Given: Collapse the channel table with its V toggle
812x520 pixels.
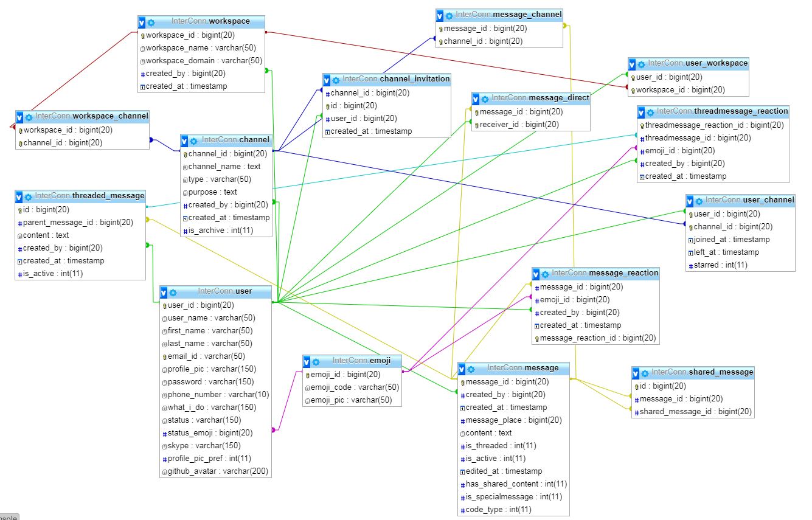Looking at the screenshot, I should pyautogui.click(x=184, y=141).
